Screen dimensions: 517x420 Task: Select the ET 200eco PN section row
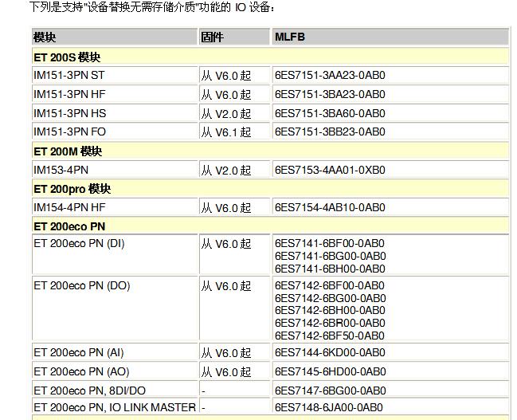point(270,226)
